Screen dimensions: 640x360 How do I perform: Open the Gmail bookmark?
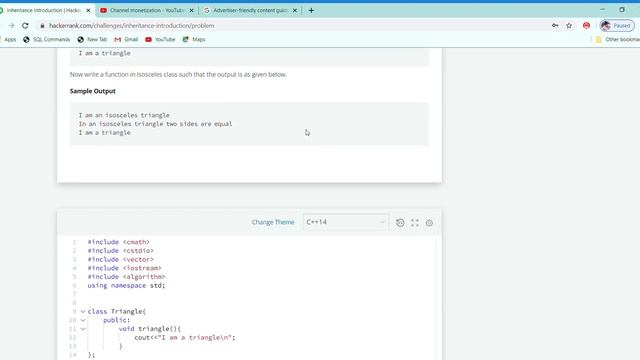tap(127, 40)
